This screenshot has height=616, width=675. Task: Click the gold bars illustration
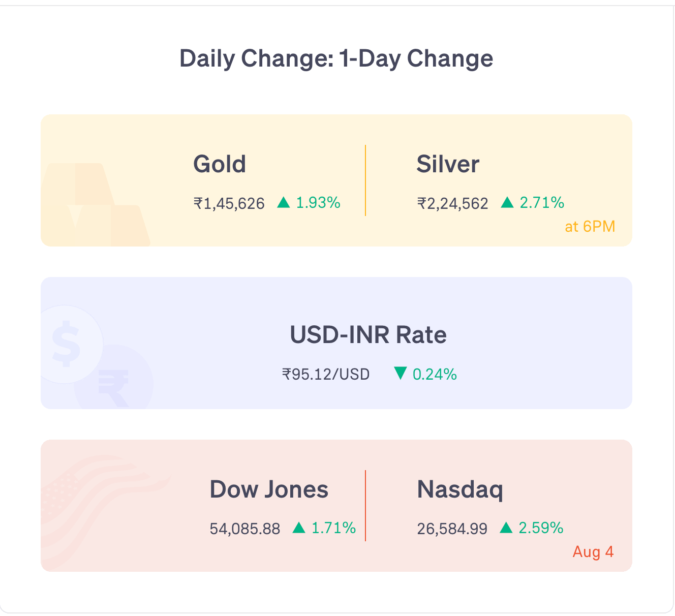pos(96,205)
